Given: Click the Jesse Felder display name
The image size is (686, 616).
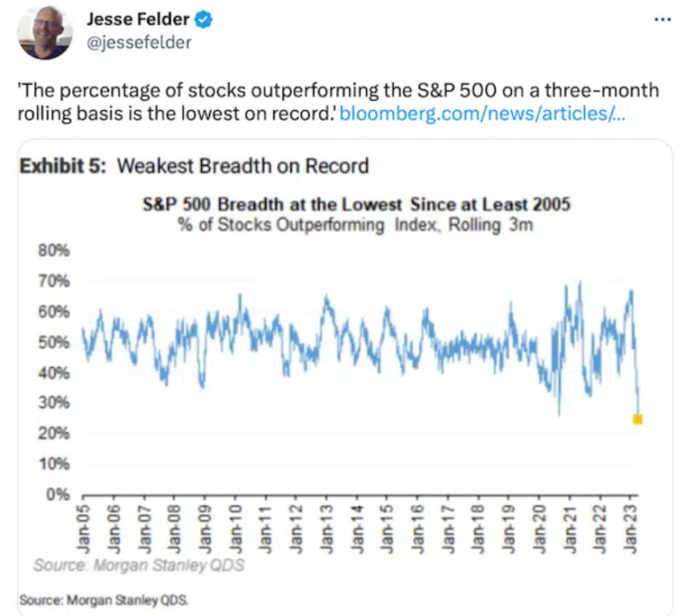Looking at the screenshot, I should coord(138,20).
